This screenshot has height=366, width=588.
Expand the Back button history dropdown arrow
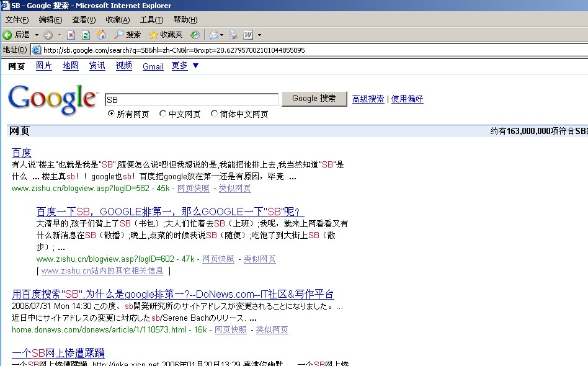pyautogui.click(x=37, y=35)
